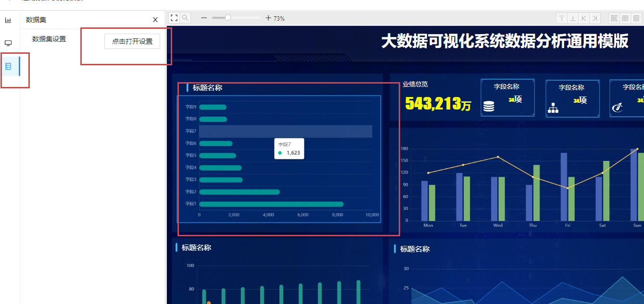This screenshot has width=644, height=304.
Task: Click the database stack icon in first card
Action: [489, 106]
